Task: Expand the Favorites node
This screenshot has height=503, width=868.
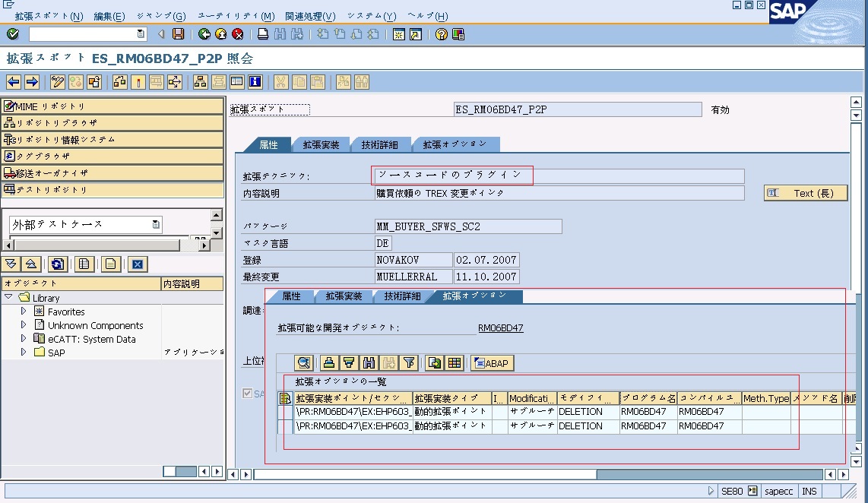Action: (x=24, y=312)
